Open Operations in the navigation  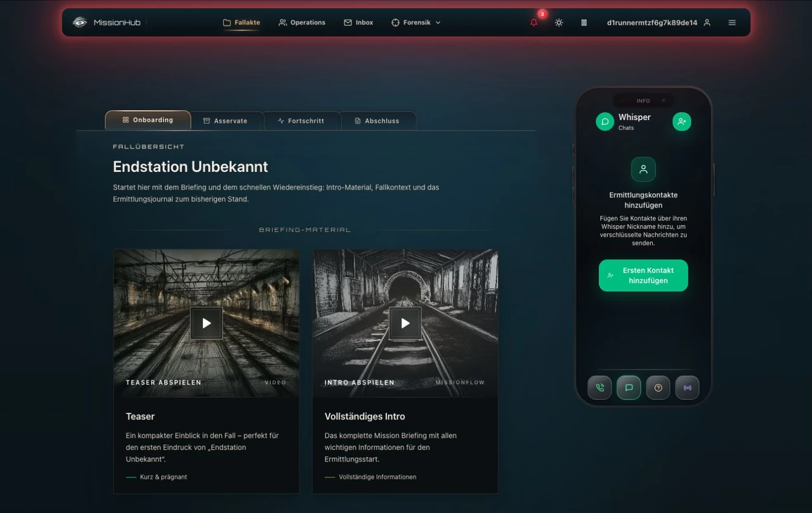coord(302,22)
